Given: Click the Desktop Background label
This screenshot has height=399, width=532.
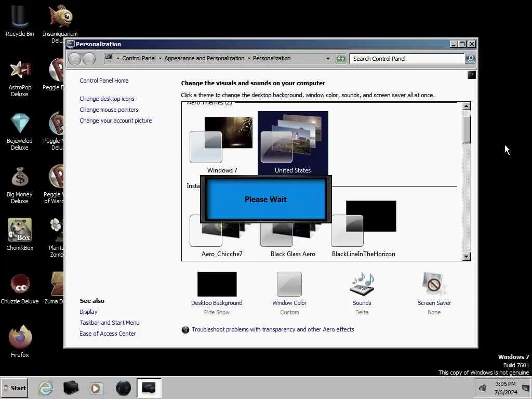Looking at the screenshot, I should pyautogui.click(x=217, y=303).
